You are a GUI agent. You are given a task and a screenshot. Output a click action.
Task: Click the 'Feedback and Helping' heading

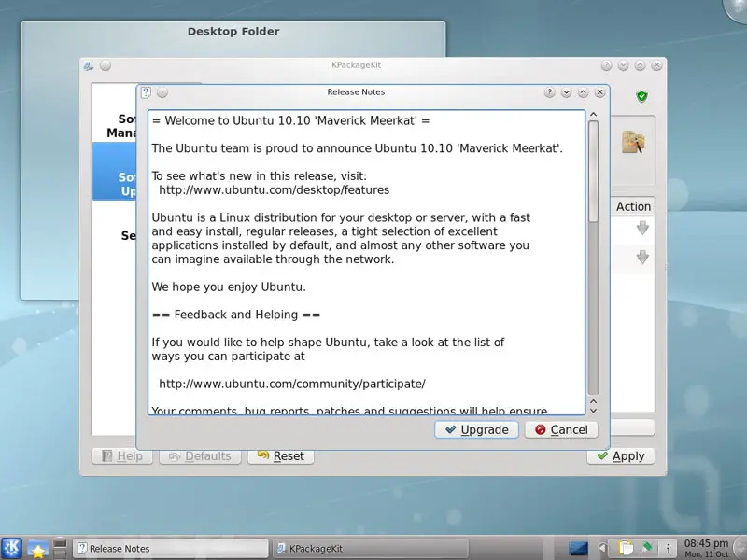coord(236,315)
